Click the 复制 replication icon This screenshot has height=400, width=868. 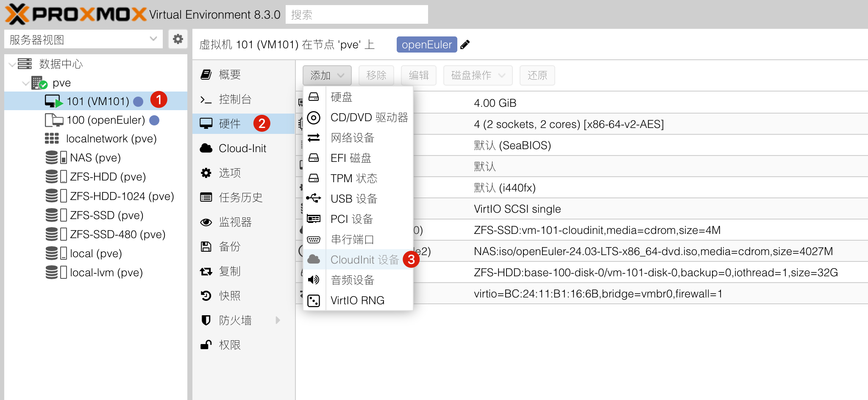tap(206, 271)
